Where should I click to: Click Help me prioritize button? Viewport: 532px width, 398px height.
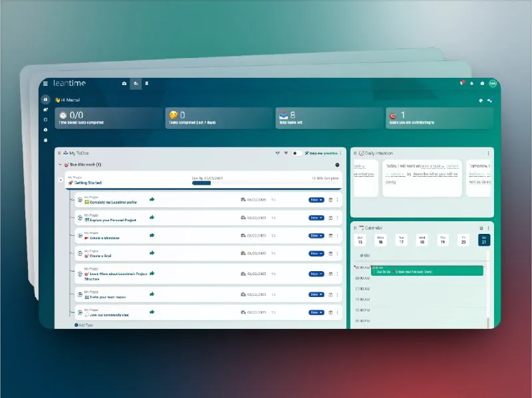[x=323, y=153]
